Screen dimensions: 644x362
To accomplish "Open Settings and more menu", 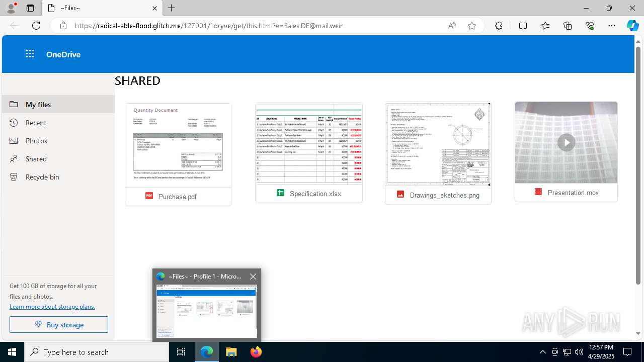I will [612, 26].
